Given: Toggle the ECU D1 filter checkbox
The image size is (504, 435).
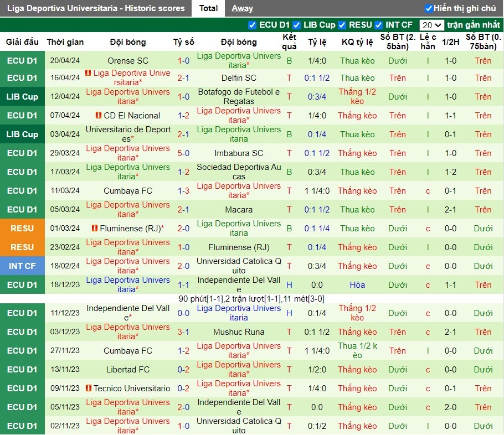Looking at the screenshot, I should pos(253,25).
